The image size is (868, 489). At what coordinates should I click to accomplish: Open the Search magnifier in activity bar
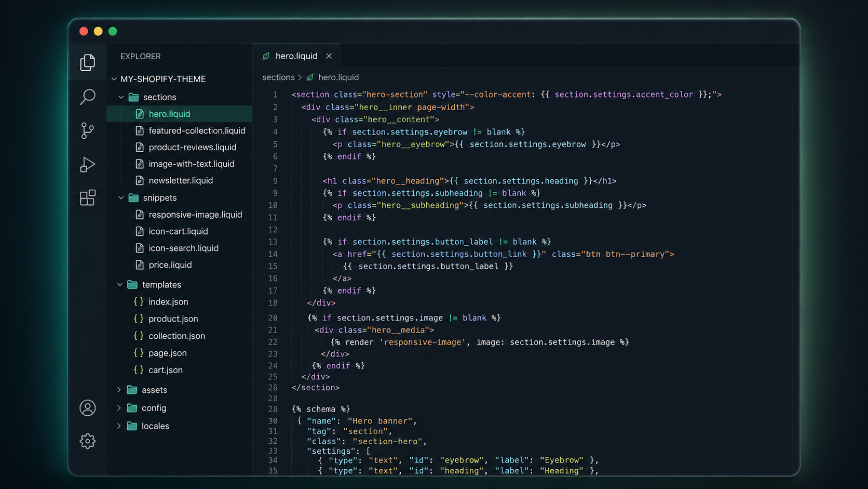click(x=87, y=97)
